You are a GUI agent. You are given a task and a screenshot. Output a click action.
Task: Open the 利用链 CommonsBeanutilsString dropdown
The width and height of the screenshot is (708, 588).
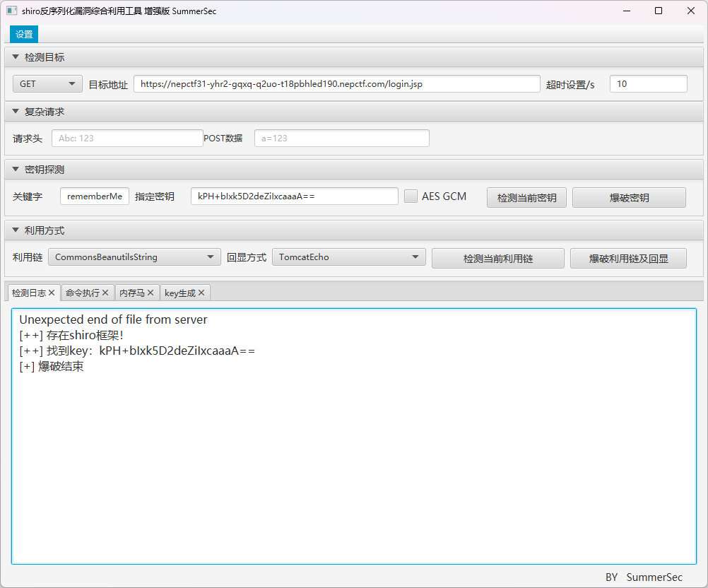point(134,257)
